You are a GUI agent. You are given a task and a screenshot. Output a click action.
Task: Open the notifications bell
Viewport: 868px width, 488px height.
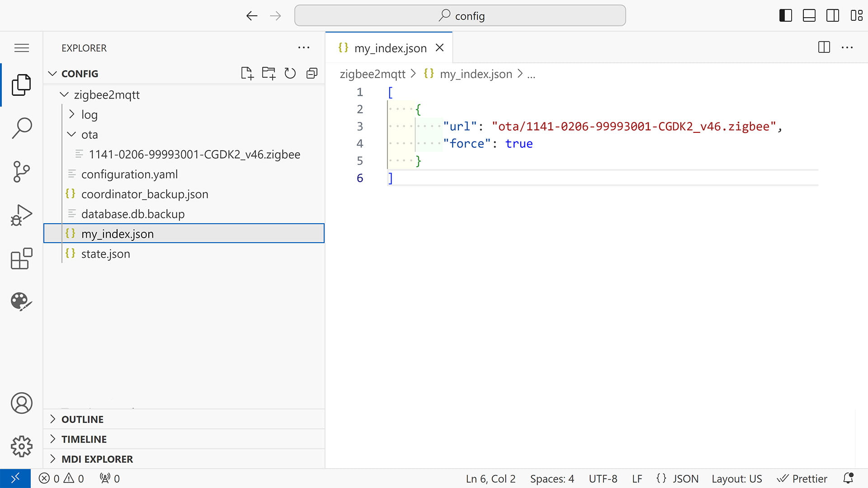(x=848, y=478)
